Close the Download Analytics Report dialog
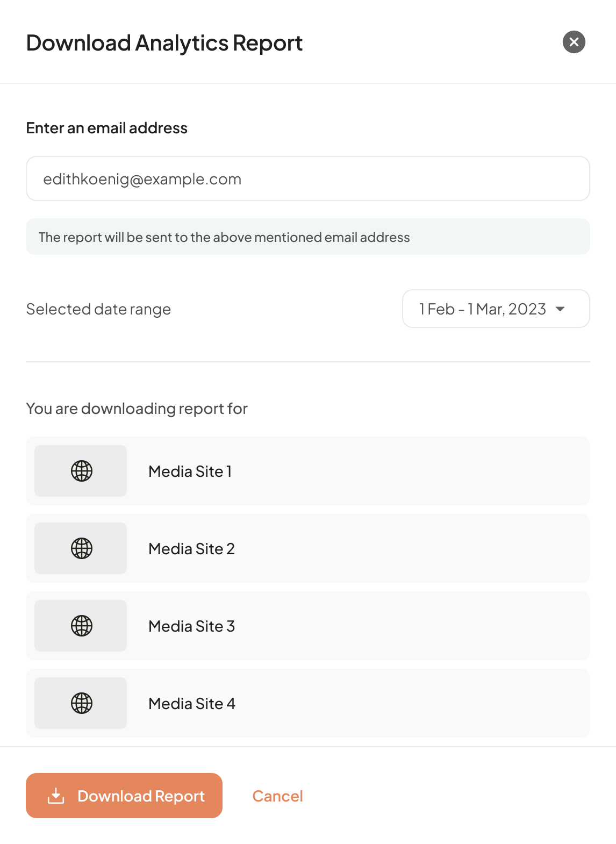This screenshot has width=616, height=844. (574, 42)
